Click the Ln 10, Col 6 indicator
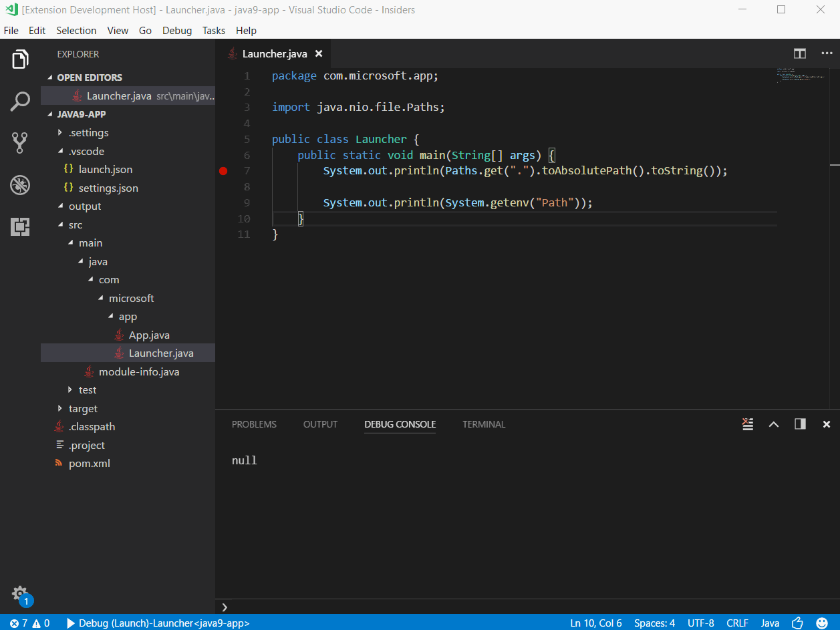This screenshot has height=630, width=840. click(x=595, y=623)
